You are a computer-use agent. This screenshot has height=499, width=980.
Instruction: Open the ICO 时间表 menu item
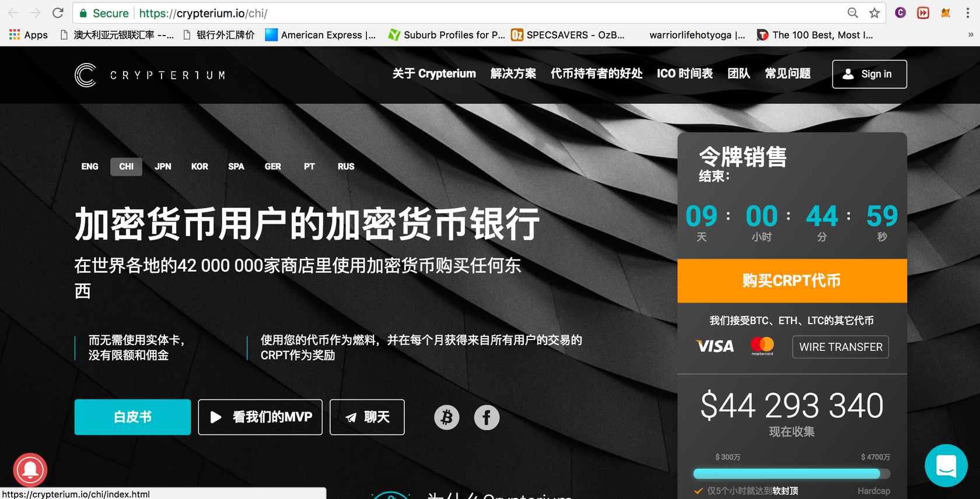(684, 73)
